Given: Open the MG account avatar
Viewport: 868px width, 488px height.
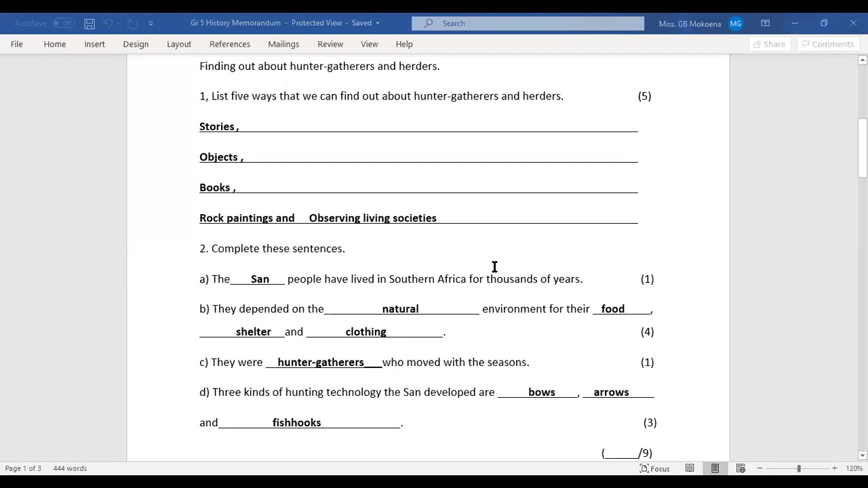Looking at the screenshot, I should coord(736,24).
